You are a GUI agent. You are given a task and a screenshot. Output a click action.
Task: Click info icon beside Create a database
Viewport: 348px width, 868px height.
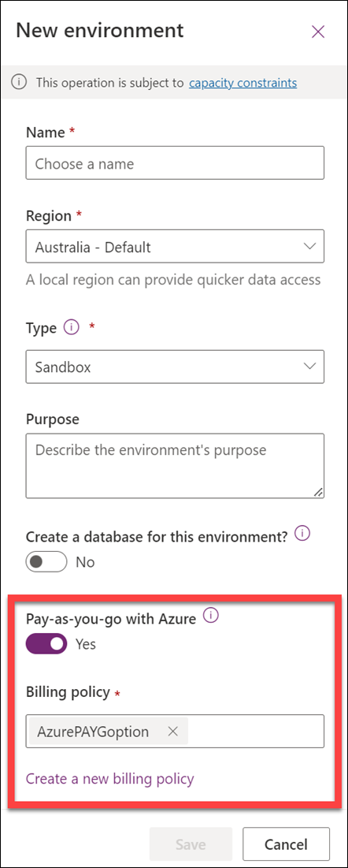click(x=302, y=534)
